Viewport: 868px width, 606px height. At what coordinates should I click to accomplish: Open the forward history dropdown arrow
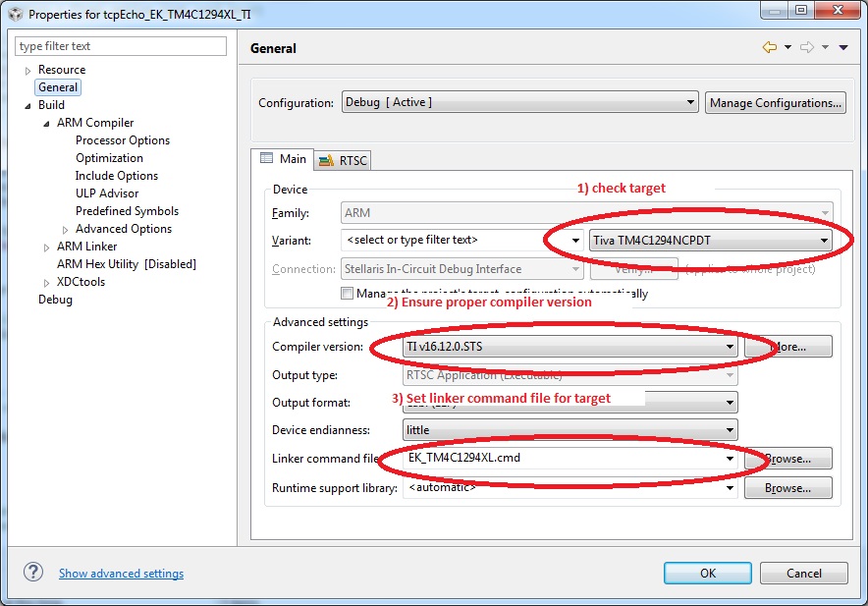click(825, 48)
